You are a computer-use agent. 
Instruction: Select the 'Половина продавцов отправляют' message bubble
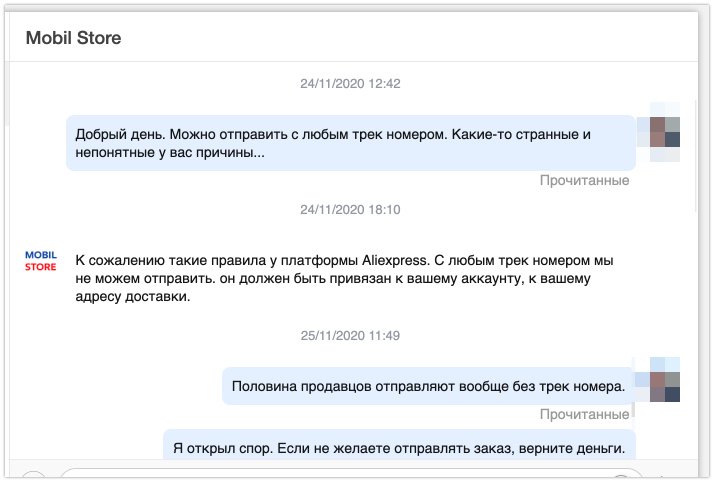tap(428, 386)
